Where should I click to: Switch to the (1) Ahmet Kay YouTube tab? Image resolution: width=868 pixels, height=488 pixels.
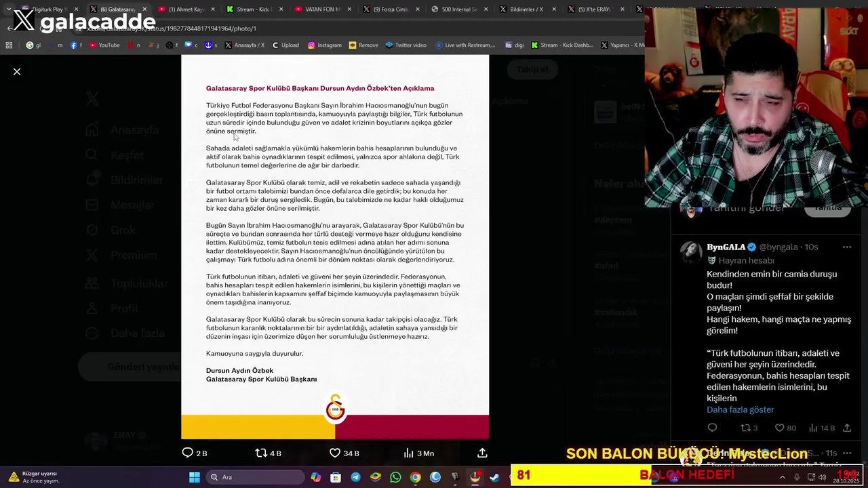pyautogui.click(x=185, y=9)
